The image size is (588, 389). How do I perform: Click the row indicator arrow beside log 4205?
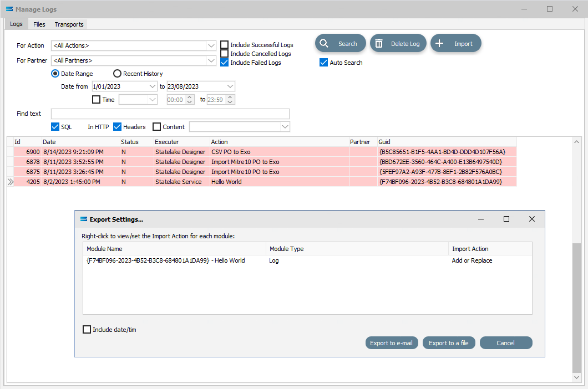click(x=11, y=182)
